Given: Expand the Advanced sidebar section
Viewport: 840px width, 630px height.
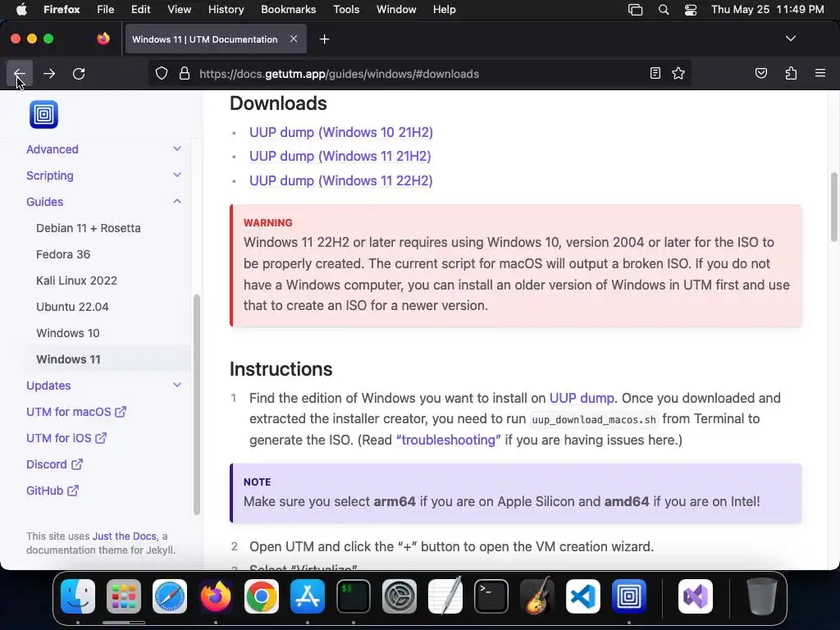Looking at the screenshot, I should [x=177, y=149].
